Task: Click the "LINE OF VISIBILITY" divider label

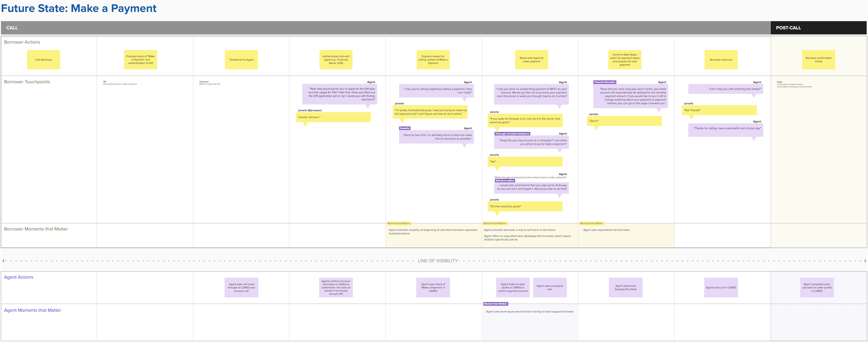Action: click(x=438, y=261)
